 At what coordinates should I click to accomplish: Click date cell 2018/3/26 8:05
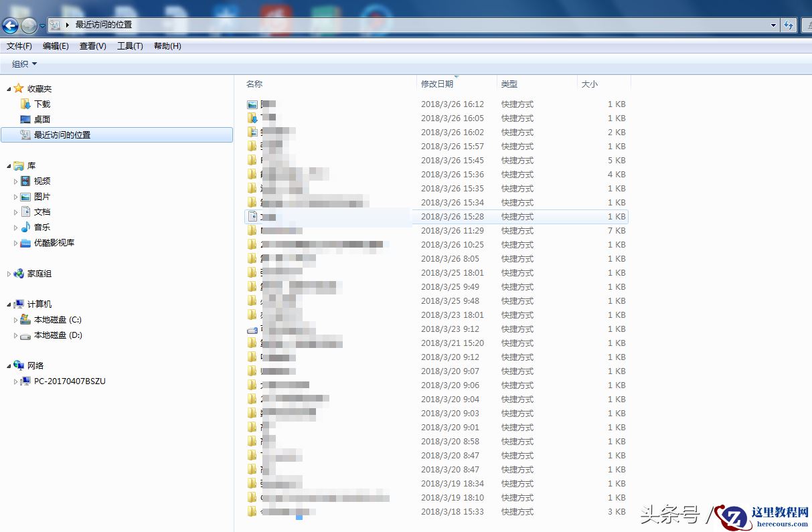click(450, 259)
